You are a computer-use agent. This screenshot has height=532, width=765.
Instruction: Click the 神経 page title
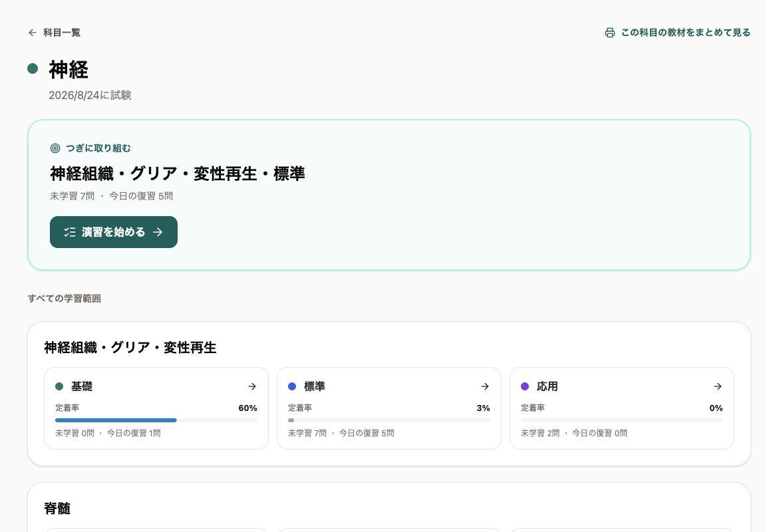coord(69,69)
